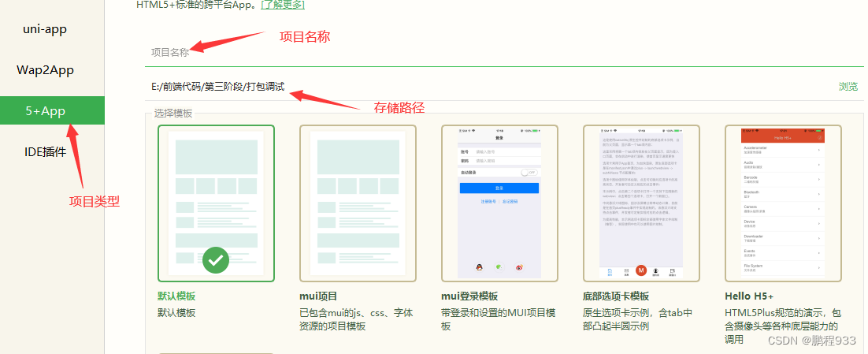Image resolution: width=868 pixels, height=354 pixels.
Task: Click the description HTML5Plus规范的演示
Action: click(x=783, y=326)
